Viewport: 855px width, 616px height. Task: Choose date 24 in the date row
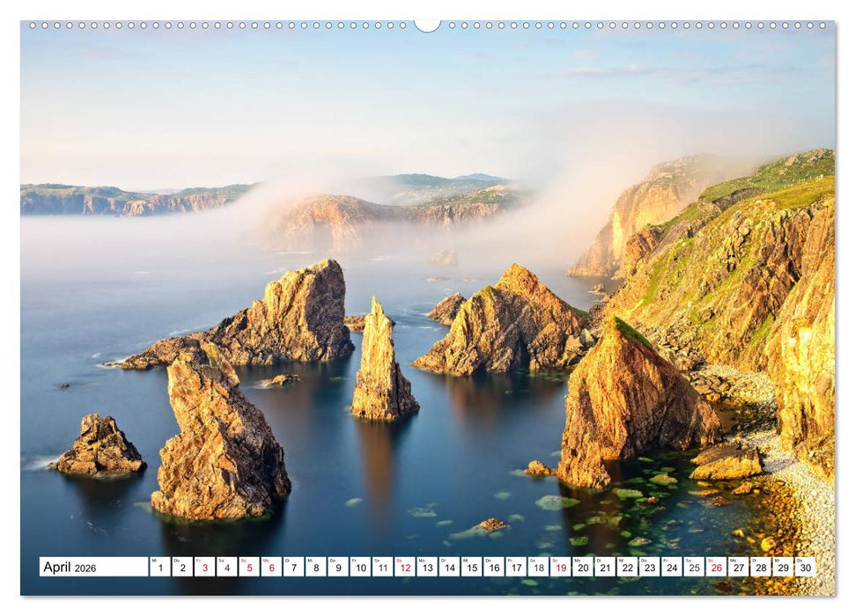click(671, 567)
